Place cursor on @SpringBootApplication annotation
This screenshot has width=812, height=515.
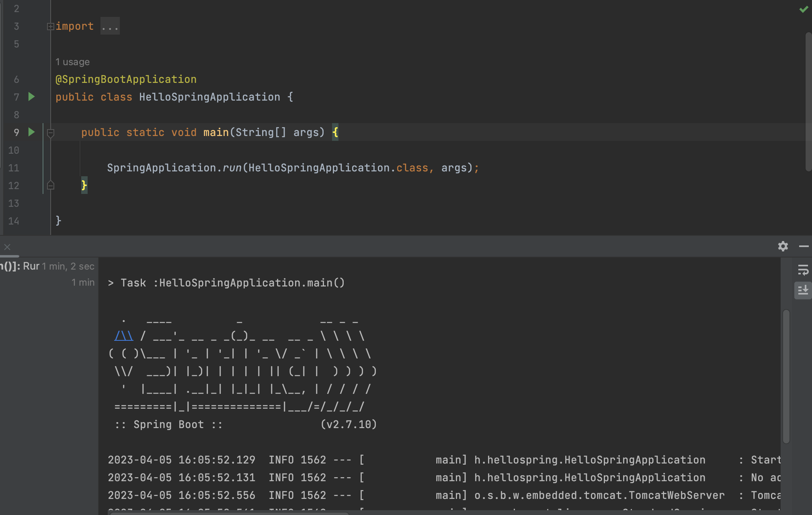pyautogui.click(x=126, y=79)
